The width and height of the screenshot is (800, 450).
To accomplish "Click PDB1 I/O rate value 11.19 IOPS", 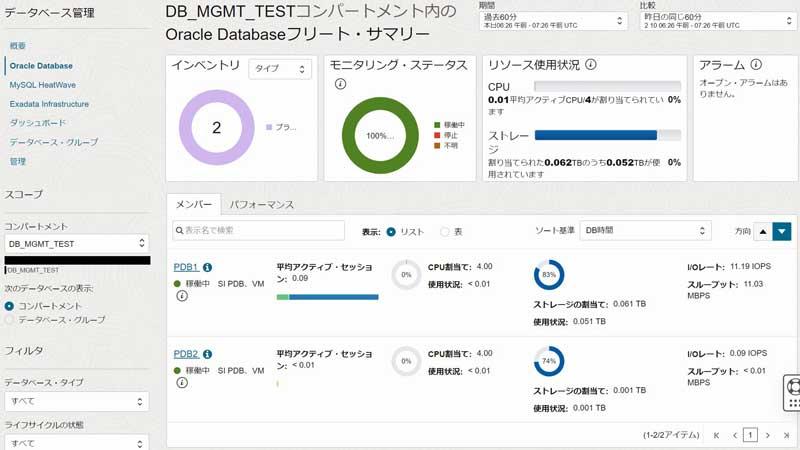I will (751, 266).
